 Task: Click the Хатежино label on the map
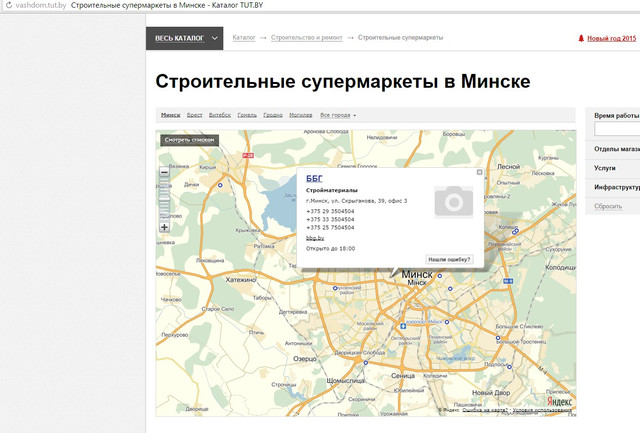click(241, 280)
